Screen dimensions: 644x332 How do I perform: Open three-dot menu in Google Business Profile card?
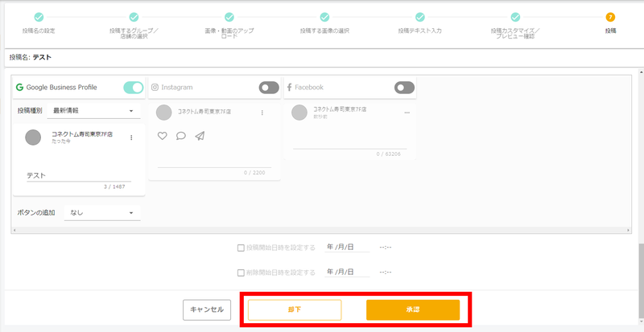pos(131,137)
